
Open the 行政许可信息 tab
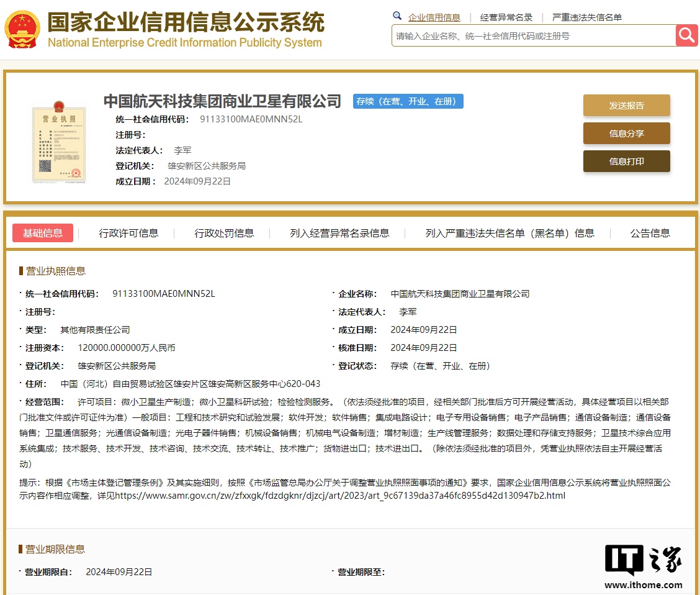128,233
